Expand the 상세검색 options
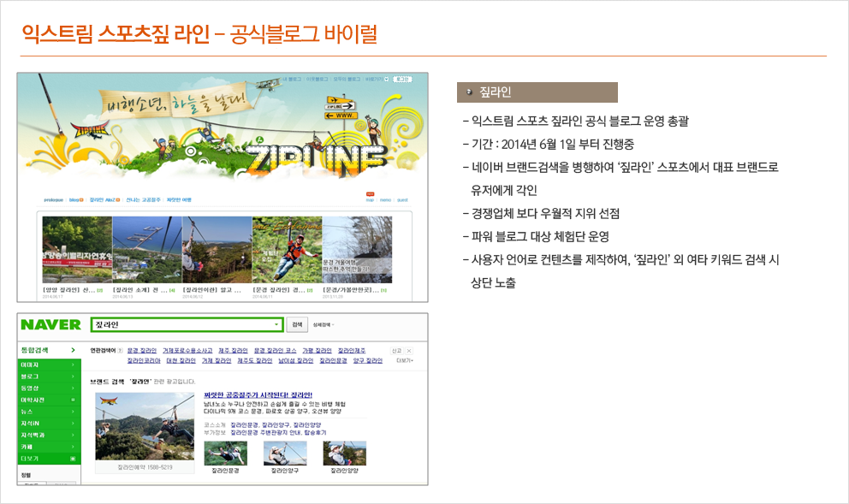This screenshot has height=504, width=849. tap(324, 325)
